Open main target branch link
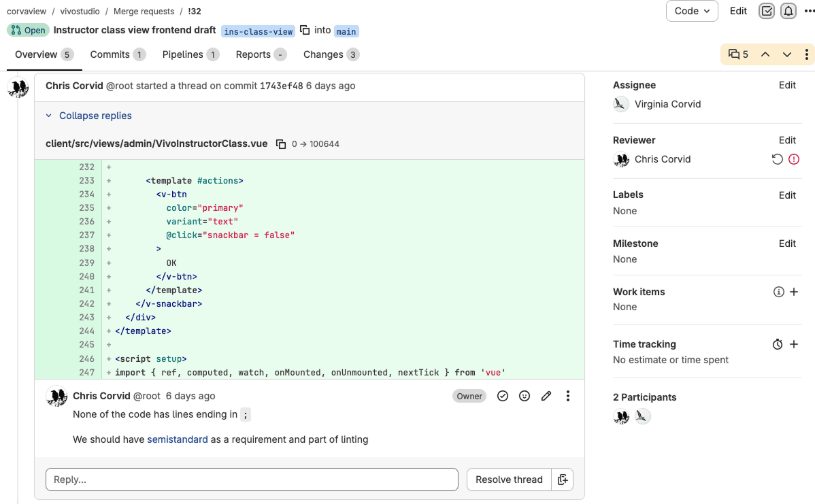815x504 pixels. pos(346,31)
